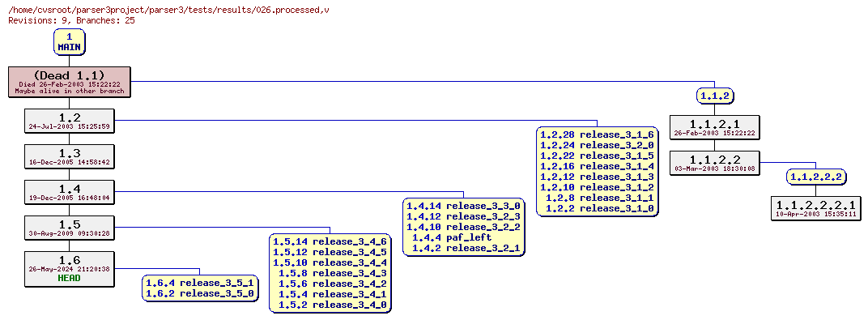Open branch 1.2.2 release_3_1_0
The width and height of the screenshot is (868, 320).
(x=600, y=208)
